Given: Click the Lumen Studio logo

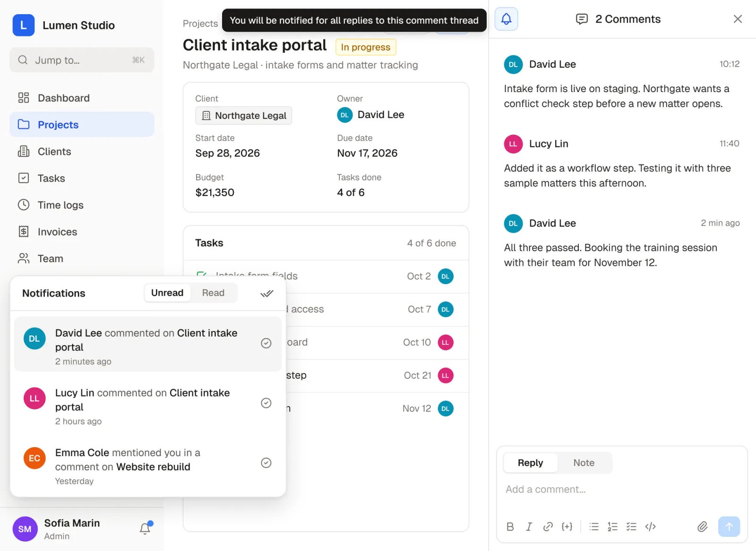Looking at the screenshot, I should pos(24,25).
